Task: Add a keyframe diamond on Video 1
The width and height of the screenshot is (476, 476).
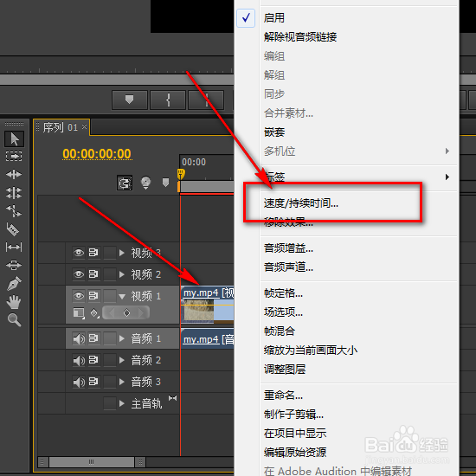Action: [x=127, y=312]
